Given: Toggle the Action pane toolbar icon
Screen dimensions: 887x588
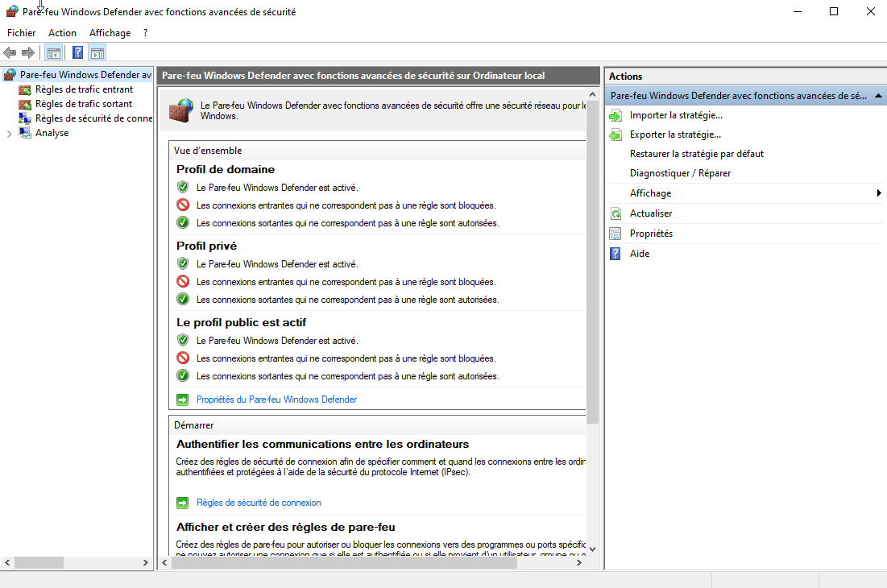Looking at the screenshot, I should (97, 53).
